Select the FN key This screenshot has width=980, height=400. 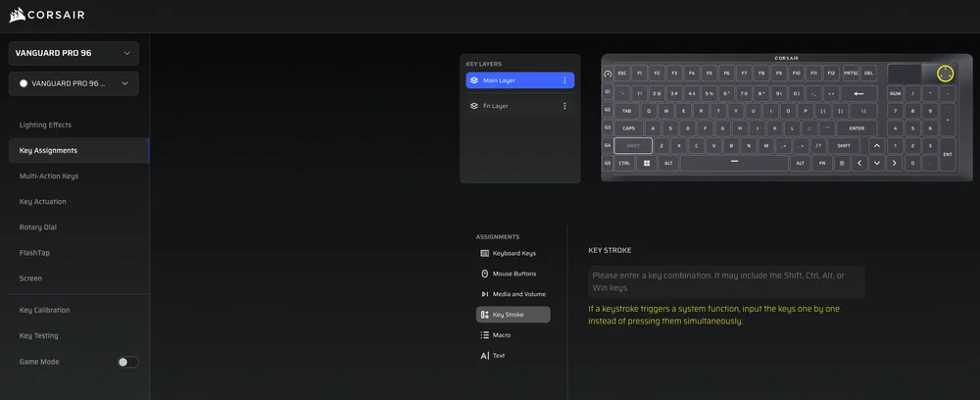point(822,163)
